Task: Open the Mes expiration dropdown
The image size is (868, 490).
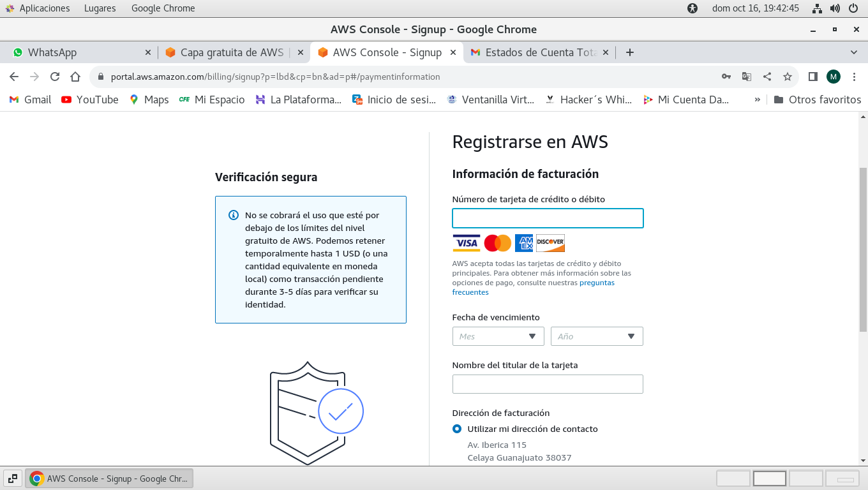Action: (x=498, y=336)
